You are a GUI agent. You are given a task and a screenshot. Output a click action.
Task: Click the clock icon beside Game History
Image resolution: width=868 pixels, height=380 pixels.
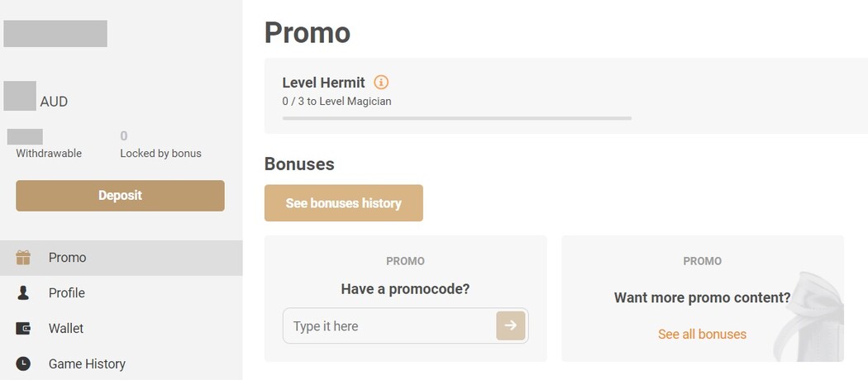(23, 363)
